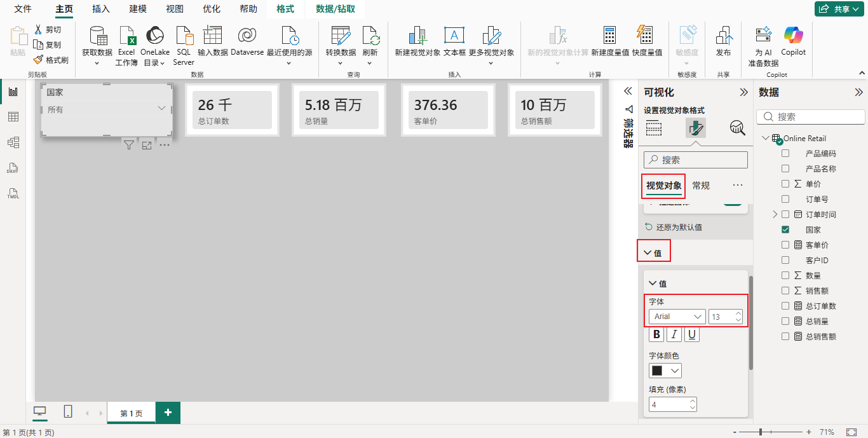868x438 pixels.
Task: Click the 新建视觉对象 icon
Action: pos(417,36)
